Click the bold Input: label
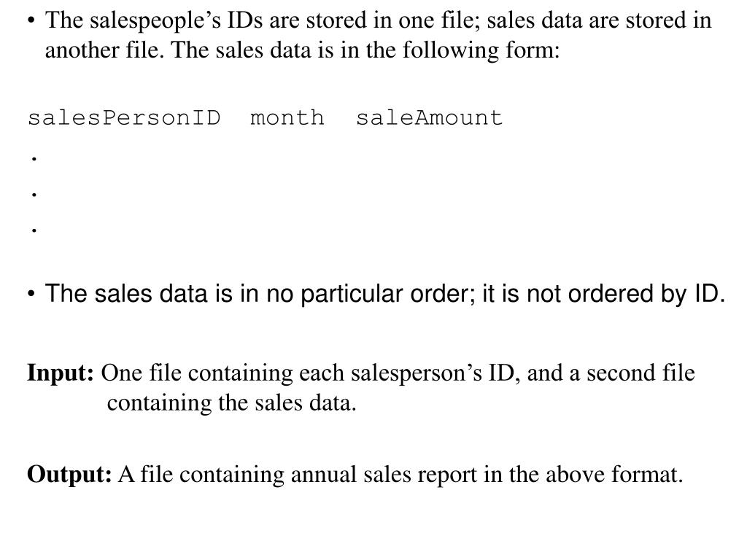The width and height of the screenshot is (747, 560). [x=61, y=373]
